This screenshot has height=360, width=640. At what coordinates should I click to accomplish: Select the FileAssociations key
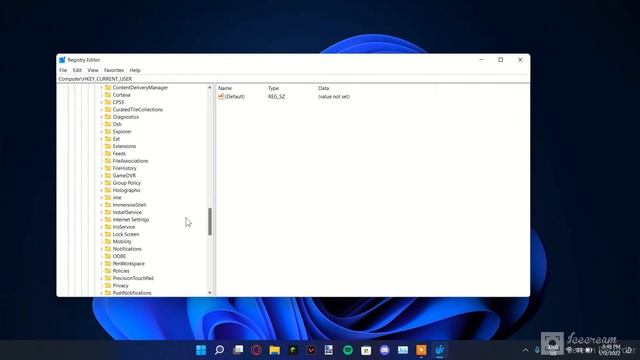[x=130, y=161]
